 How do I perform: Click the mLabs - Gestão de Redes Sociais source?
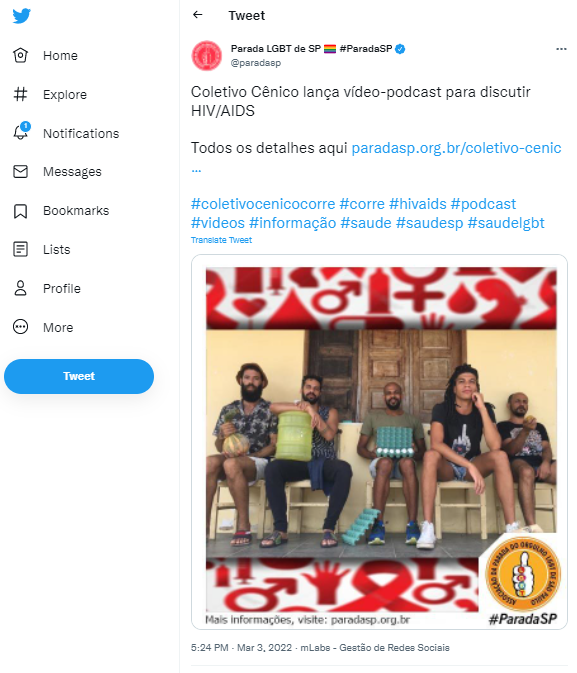(375, 648)
